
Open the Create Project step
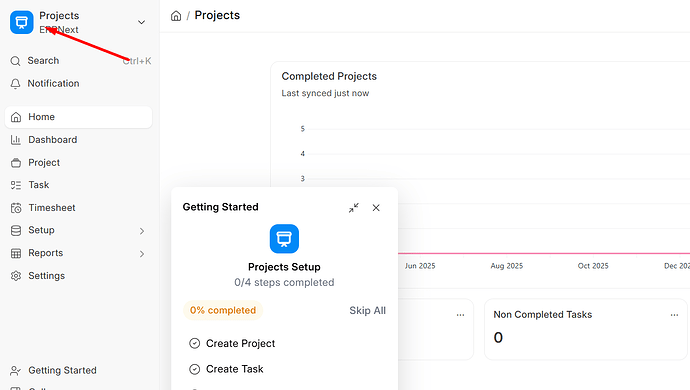pos(240,343)
